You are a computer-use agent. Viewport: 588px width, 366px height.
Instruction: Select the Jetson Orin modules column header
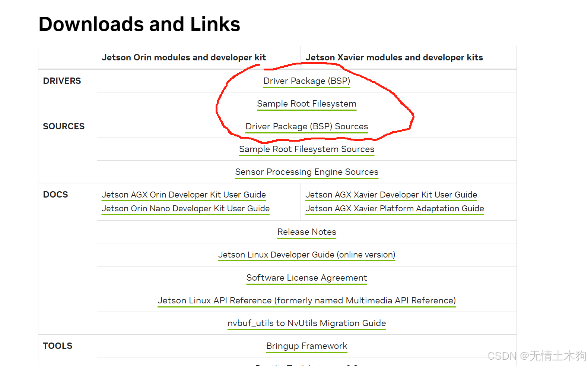click(x=184, y=57)
